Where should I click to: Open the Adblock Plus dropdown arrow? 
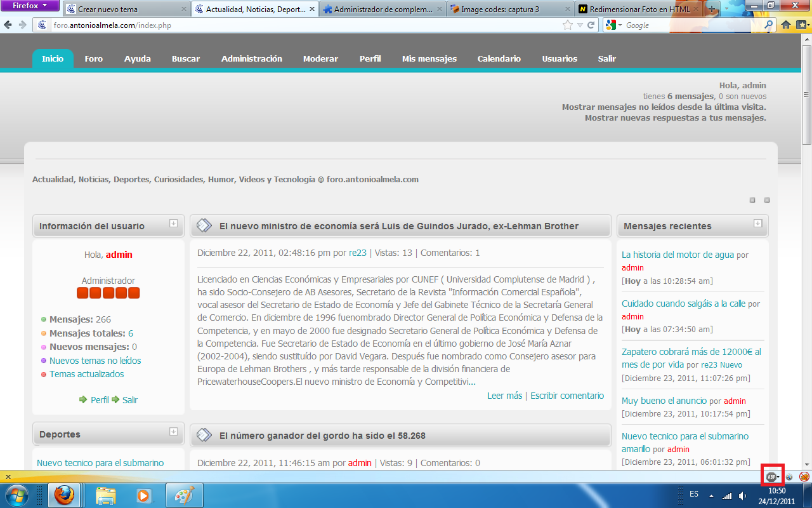point(778,476)
